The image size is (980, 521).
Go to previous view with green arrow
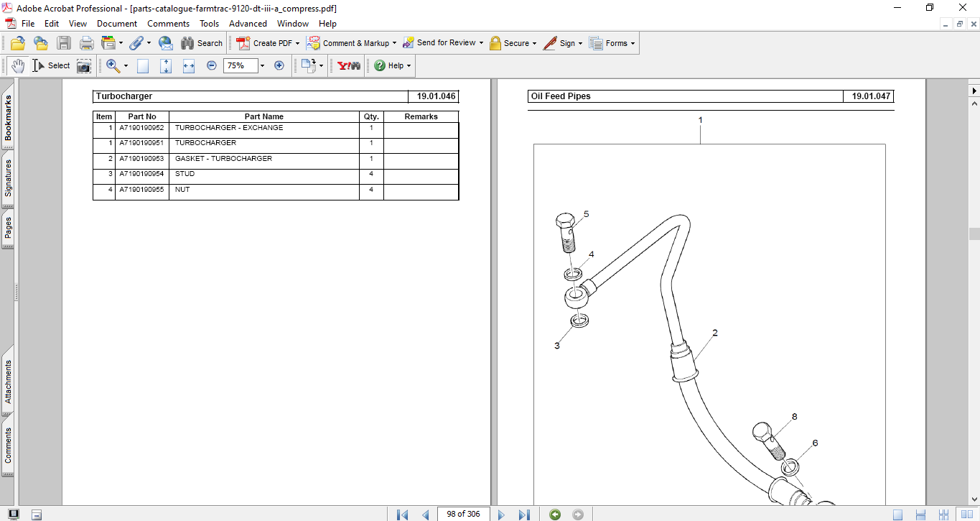554,514
